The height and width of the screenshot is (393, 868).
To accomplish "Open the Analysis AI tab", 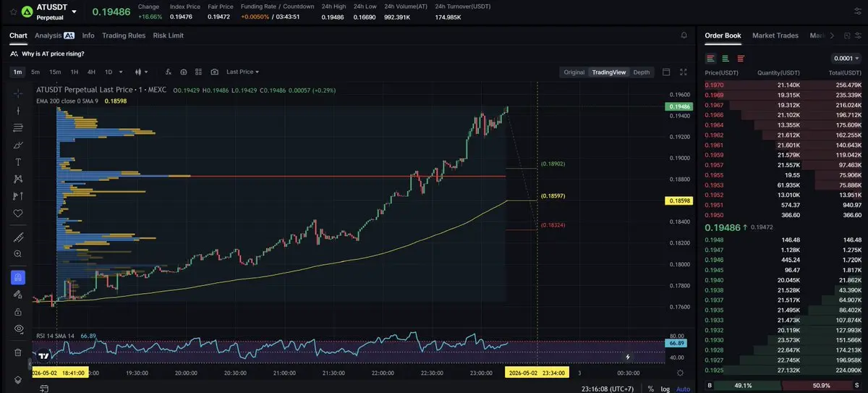I will tap(54, 35).
